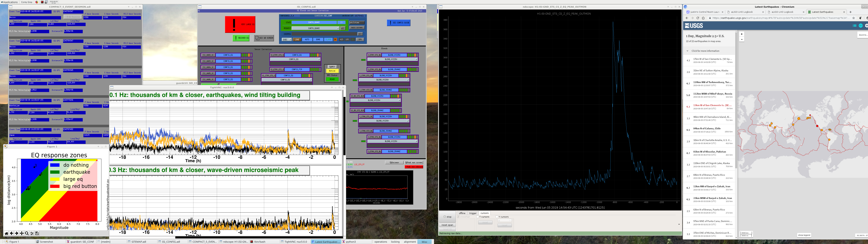
Task: Open the Applications menu in top panel
Action: point(9,2)
